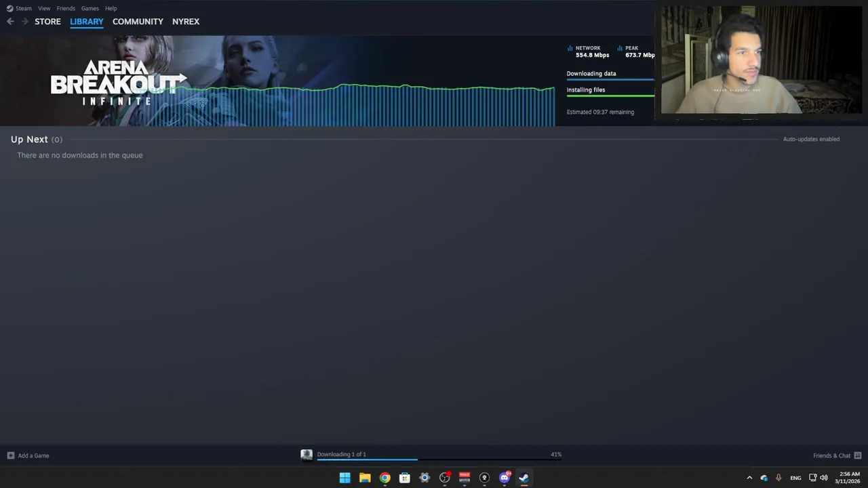Open Google Chrome from the taskbar
Viewport: 868px width, 488px height.
pyautogui.click(x=384, y=478)
